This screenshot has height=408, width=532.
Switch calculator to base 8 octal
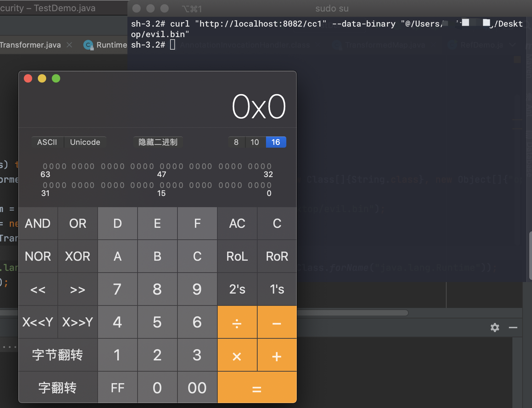[236, 142]
